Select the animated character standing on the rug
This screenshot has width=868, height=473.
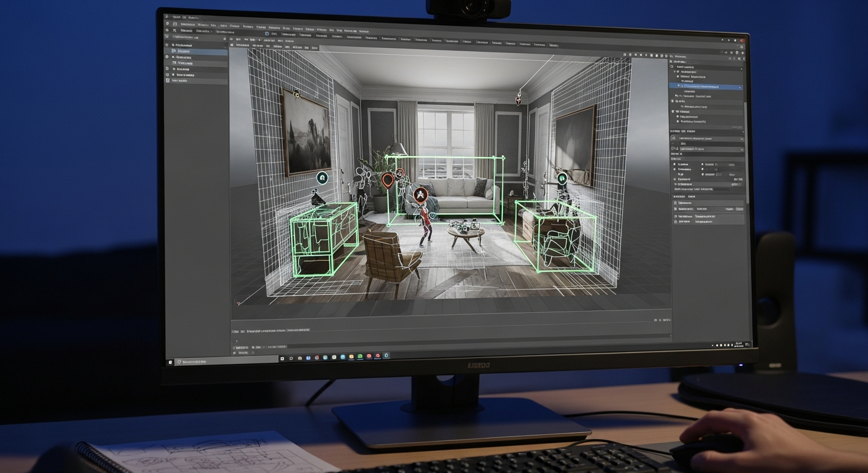[x=425, y=225]
